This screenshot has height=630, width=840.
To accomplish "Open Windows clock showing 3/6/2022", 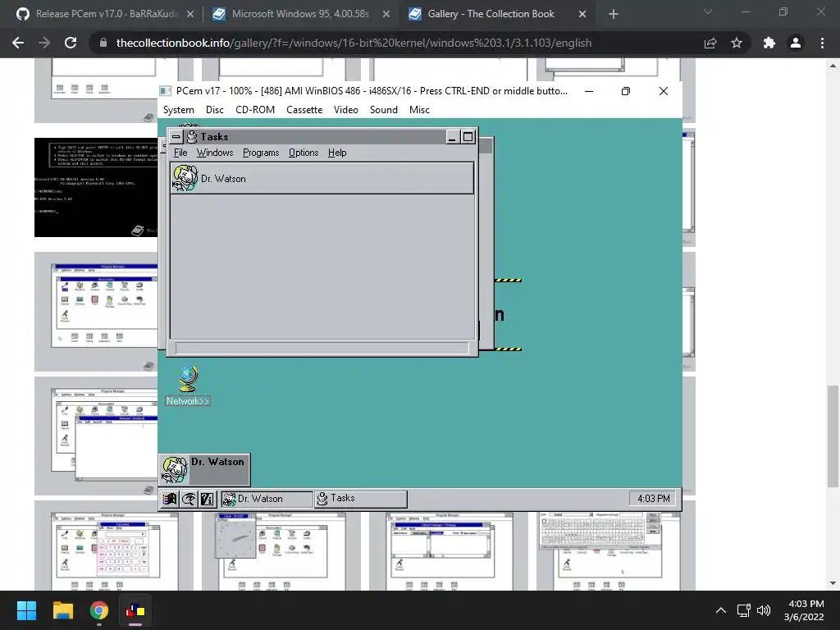I will pyautogui.click(x=806, y=610).
